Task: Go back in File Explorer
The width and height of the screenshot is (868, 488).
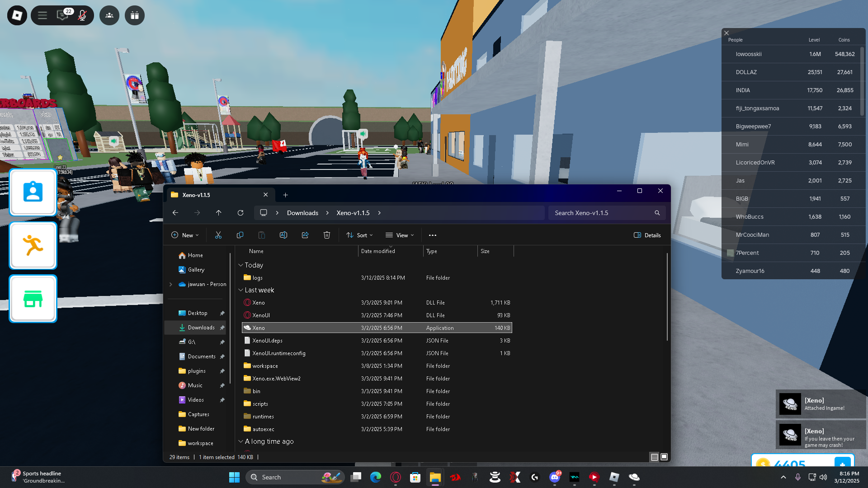Action: click(175, 213)
